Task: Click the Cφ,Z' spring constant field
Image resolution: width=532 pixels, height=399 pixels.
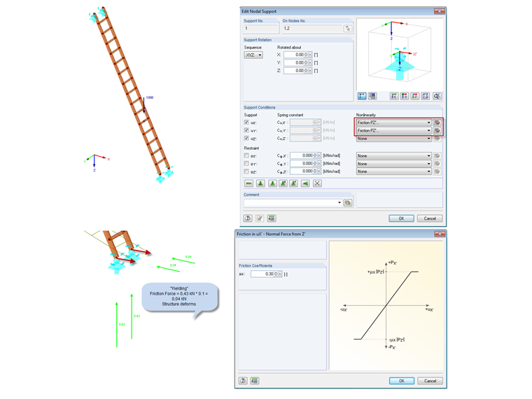Action: [302, 171]
